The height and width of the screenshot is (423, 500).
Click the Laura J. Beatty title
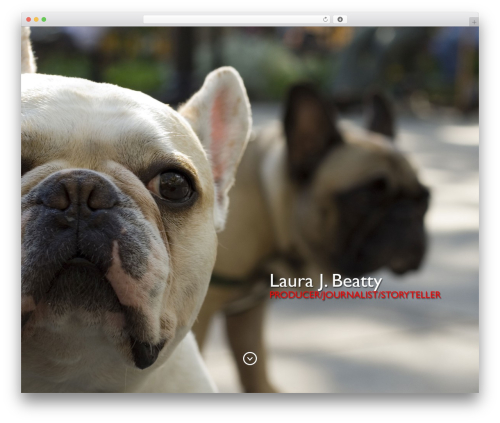[326, 281]
